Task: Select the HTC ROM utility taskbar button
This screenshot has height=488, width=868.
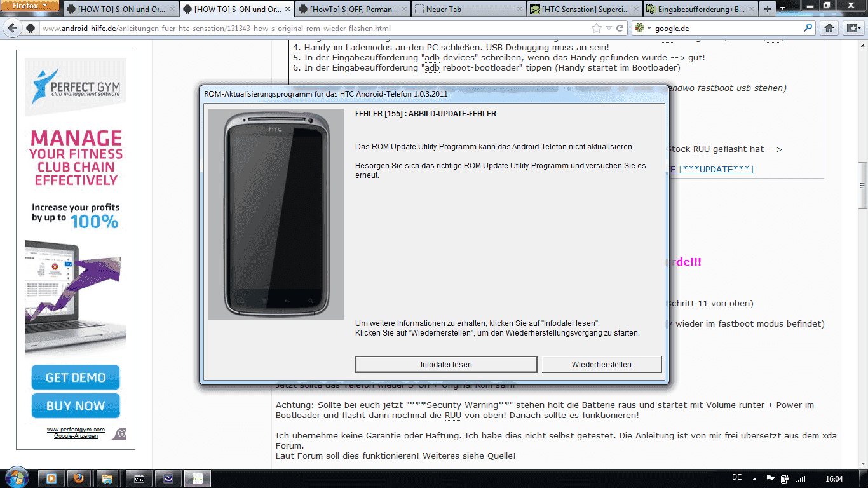Action: [x=198, y=478]
